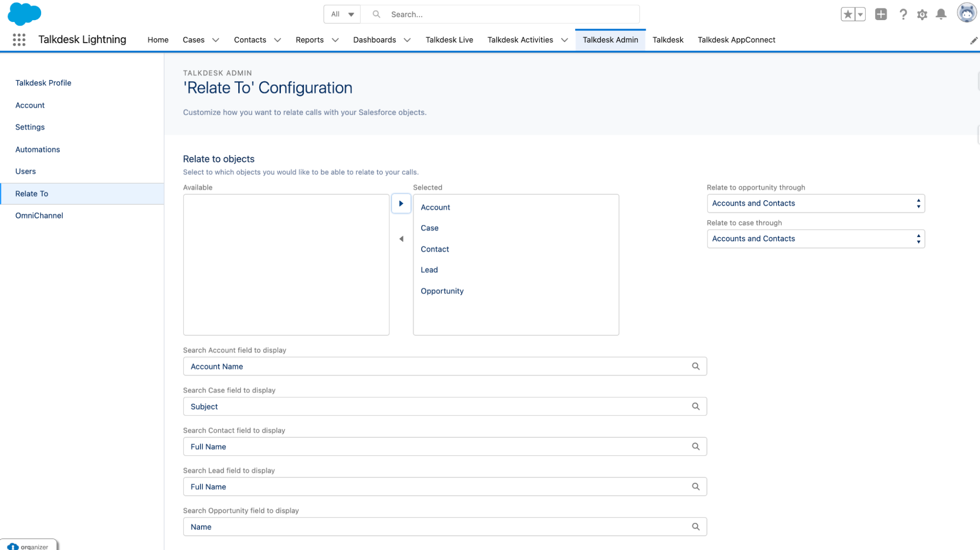
Task: Expand the Reports tab chevron
Action: click(x=335, y=40)
